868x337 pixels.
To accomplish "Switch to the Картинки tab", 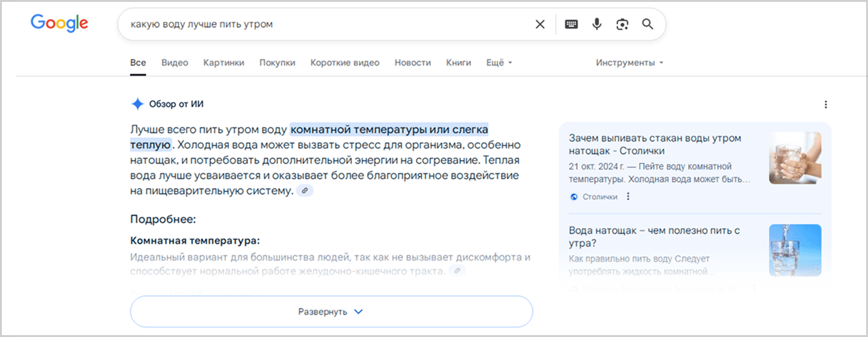I will [223, 62].
